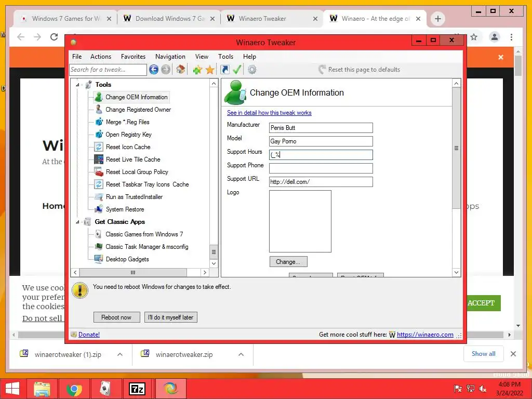Click the Change... logo button
Viewport: 532px width, 399px height.
coord(288,262)
